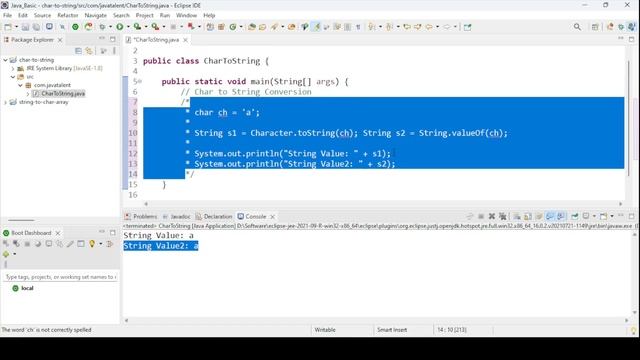The height and width of the screenshot is (360, 640).
Task: Click the Coverage launch toolbar icon
Action: pos(138,27)
